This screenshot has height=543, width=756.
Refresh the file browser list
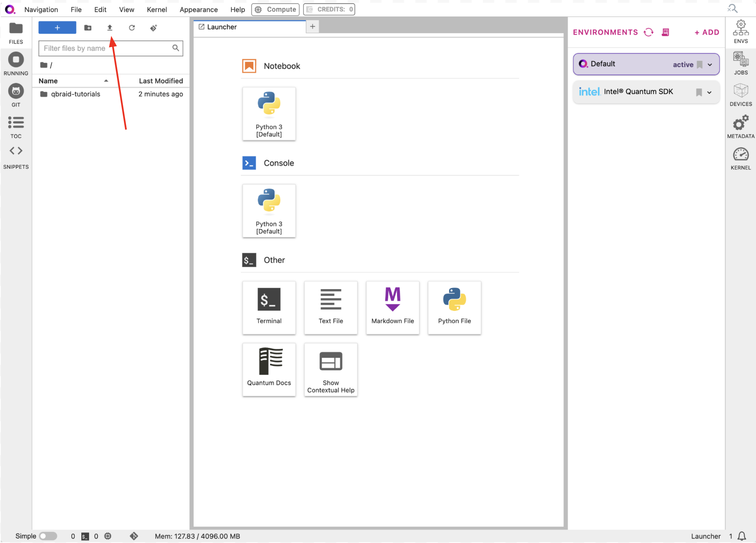click(x=132, y=27)
